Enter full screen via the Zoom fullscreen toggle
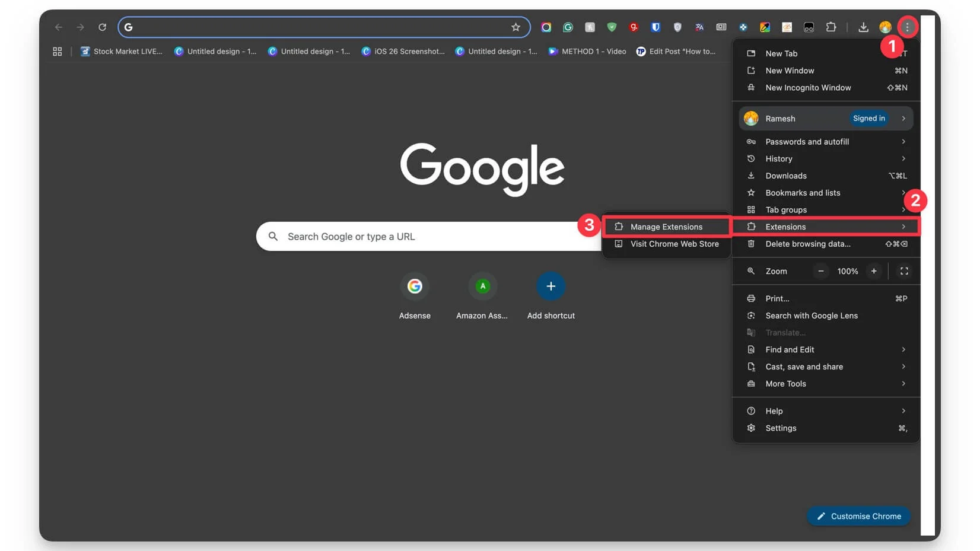Image resolution: width=980 pixels, height=551 pixels. click(904, 271)
